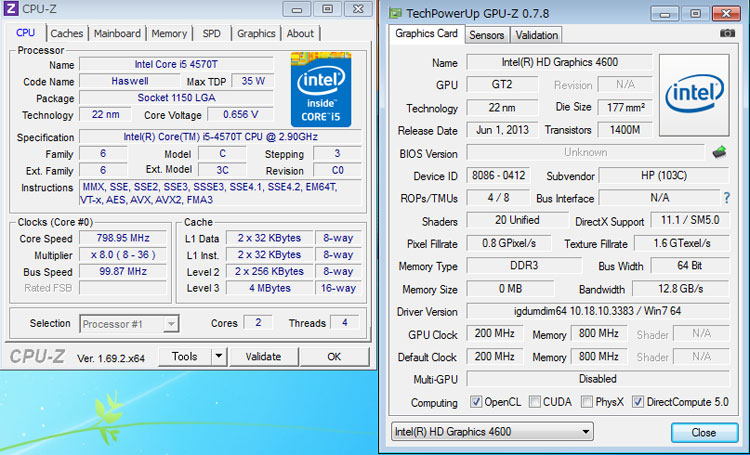This screenshot has width=750, height=455.
Task: Click the Tools button in CPU-Z
Action: click(x=185, y=356)
